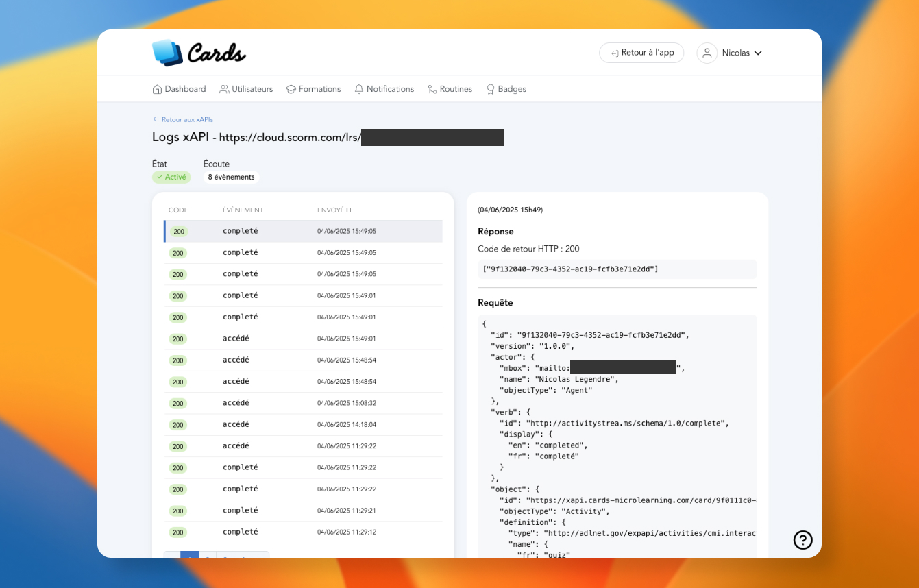919x588 pixels.
Task: Follow the "Retour aux xAPIs" link
Action: point(186,119)
